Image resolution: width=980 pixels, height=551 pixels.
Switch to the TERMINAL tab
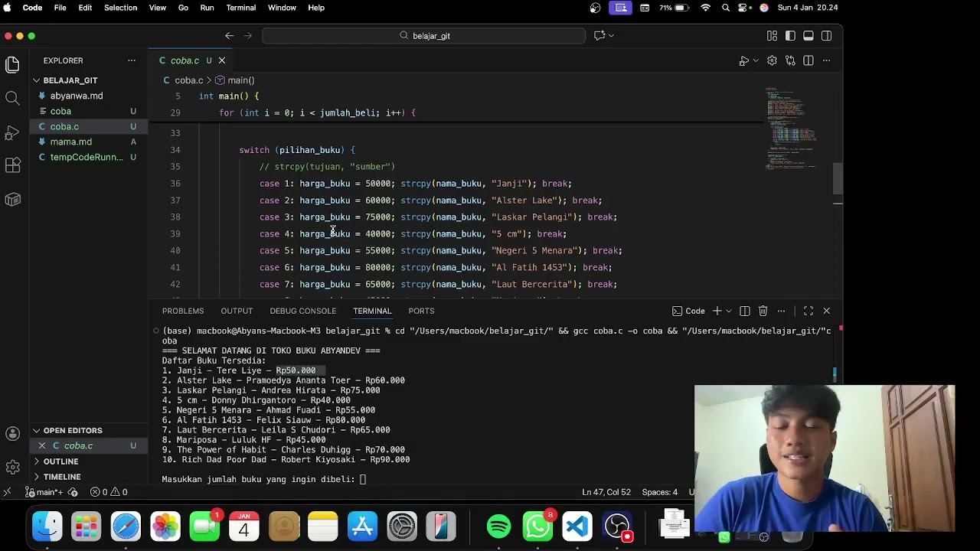[x=372, y=311]
